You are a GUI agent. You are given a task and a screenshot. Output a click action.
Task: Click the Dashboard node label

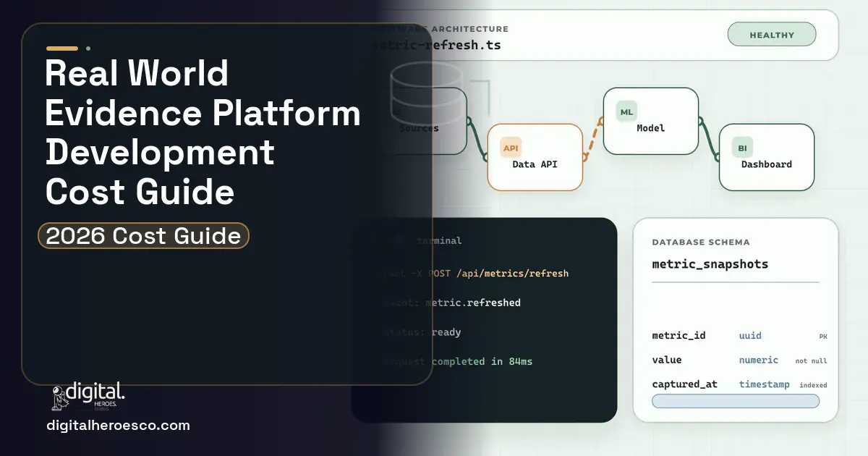766,164
